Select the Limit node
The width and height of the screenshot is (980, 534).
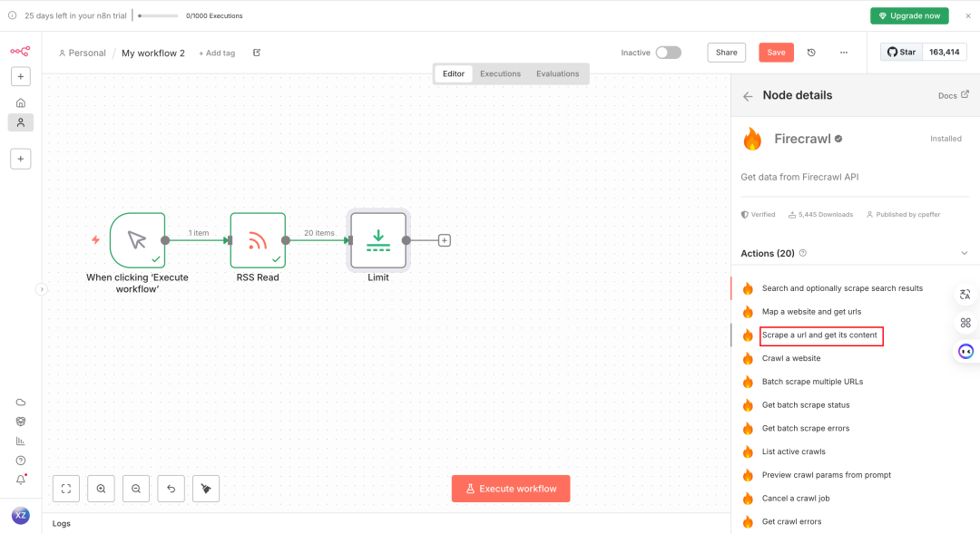click(x=378, y=240)
